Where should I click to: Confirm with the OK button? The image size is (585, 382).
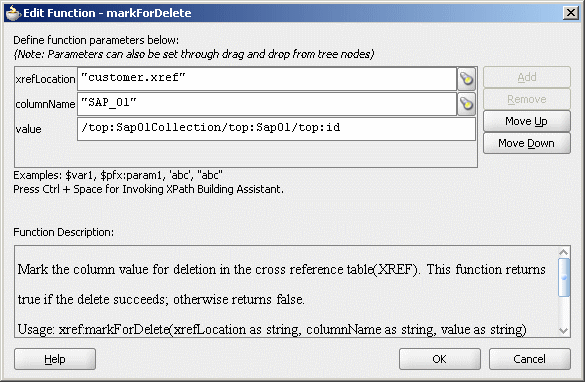[x=439, y=359]
